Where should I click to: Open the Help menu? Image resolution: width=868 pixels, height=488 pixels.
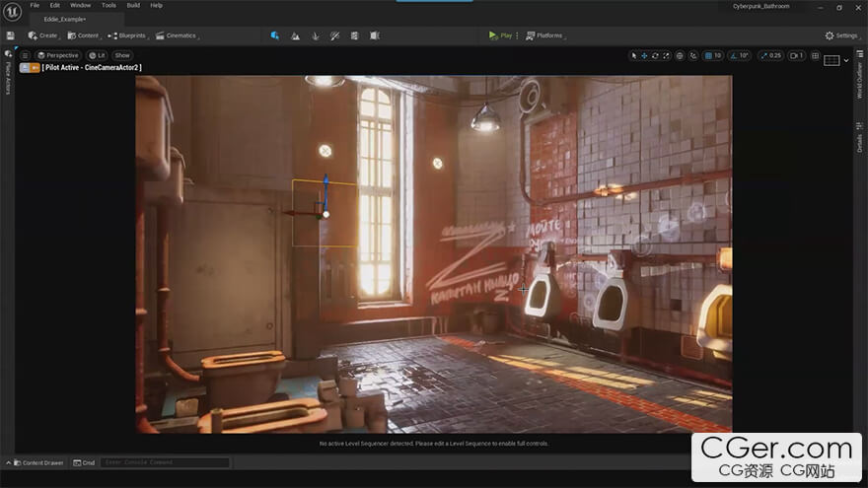click(157, 6)
